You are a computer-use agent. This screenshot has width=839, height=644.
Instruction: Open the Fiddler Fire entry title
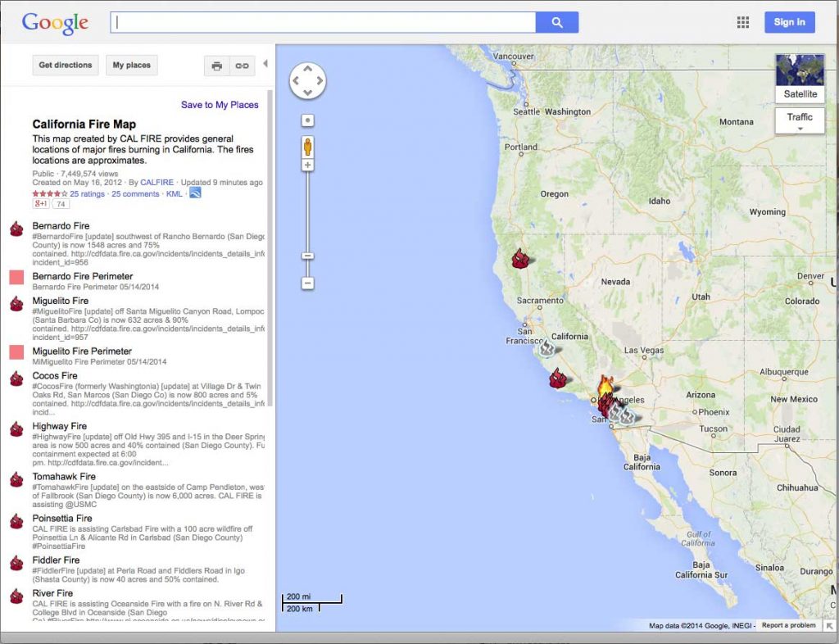(x=56, y=560)
